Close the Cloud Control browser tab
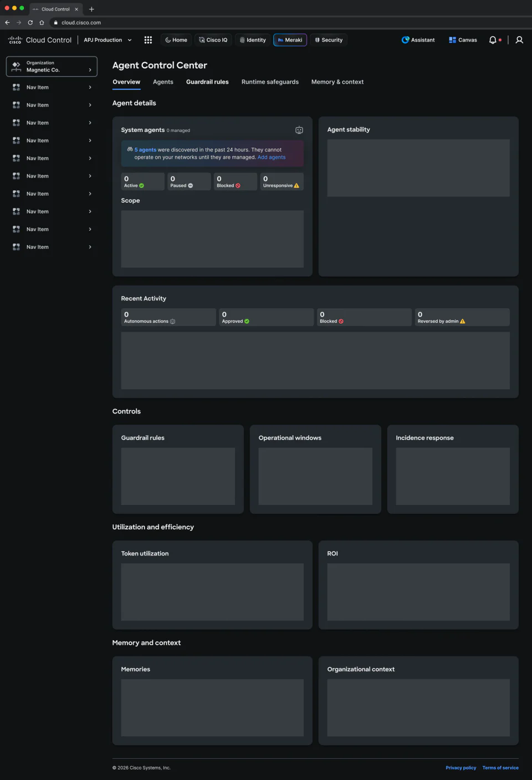Image resolution: width=532 pixels, height=780 pixels. click(76, 9)
